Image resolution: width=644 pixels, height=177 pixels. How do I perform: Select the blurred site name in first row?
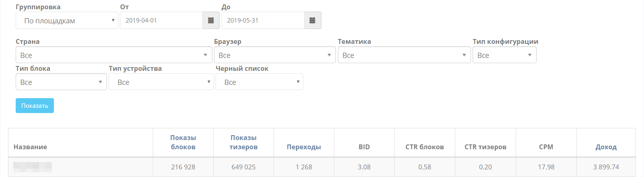click(33, 167)
